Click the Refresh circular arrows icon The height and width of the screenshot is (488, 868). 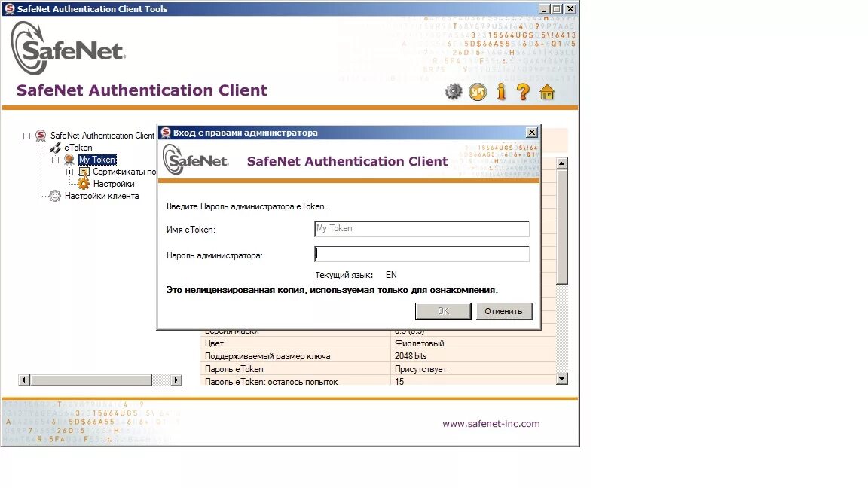[x=478, y=91]
